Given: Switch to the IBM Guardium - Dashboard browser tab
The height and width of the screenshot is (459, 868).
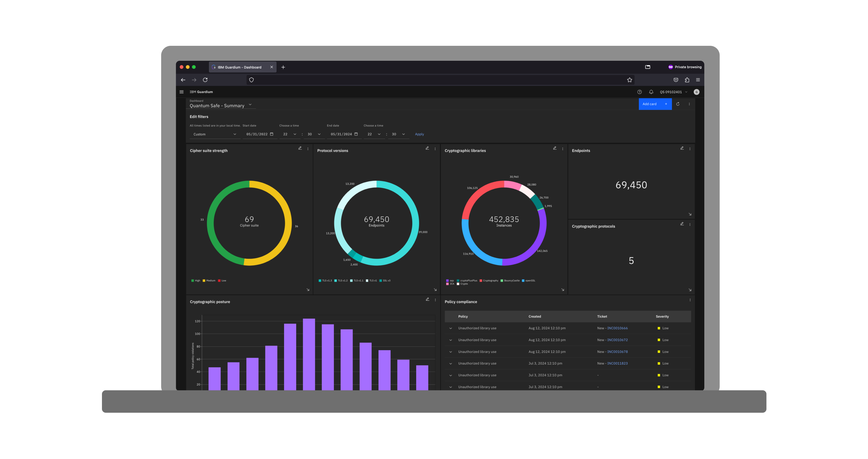Looking at the screenshot, I should [x=239, y=67].
